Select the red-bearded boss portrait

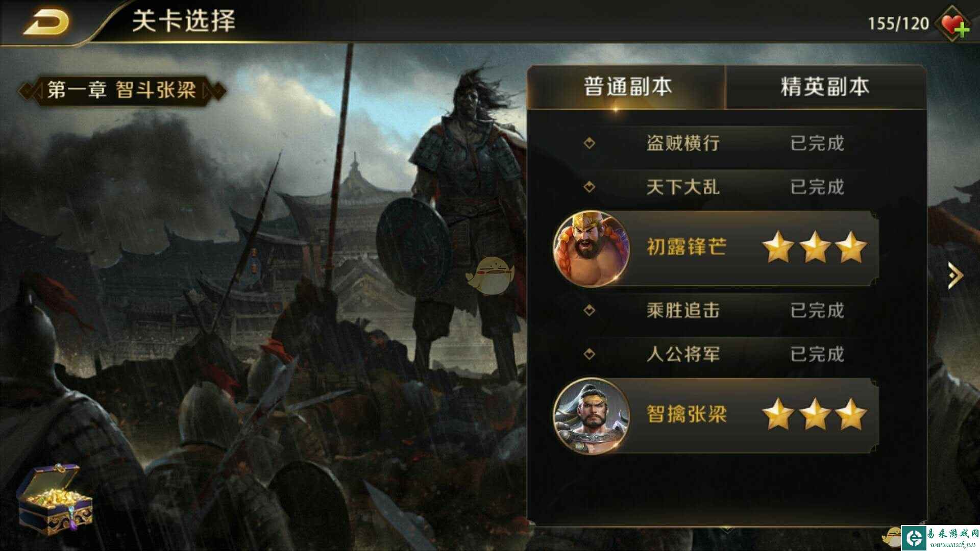pyautogui.click(x=592, y=248)
